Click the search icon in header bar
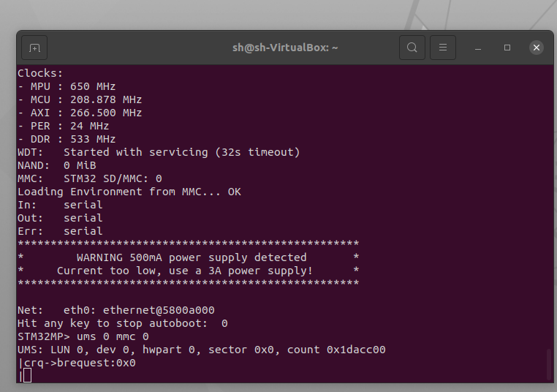 412,48
